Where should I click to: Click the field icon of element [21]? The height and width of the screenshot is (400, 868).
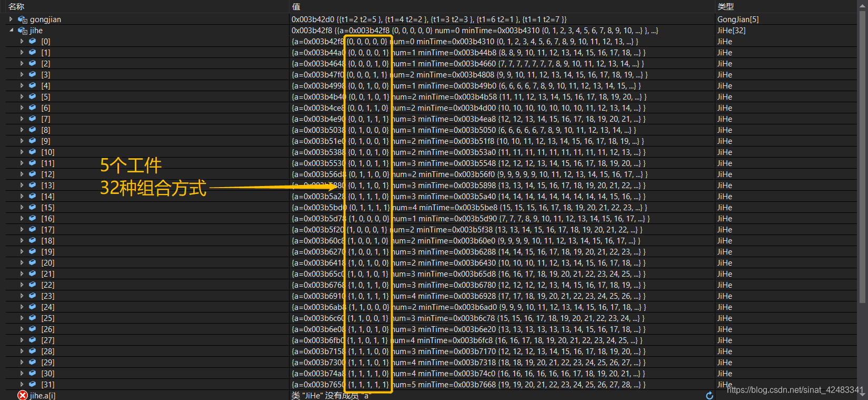[33, 274]
